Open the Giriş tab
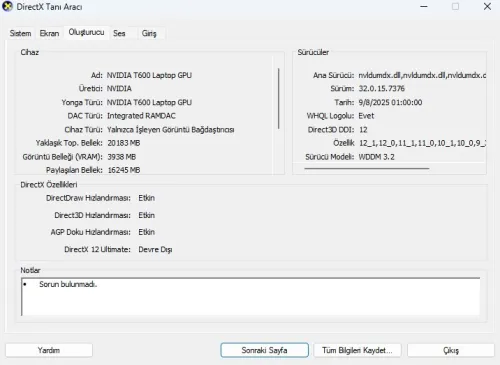Screen dimensions: 500x365 149,33
